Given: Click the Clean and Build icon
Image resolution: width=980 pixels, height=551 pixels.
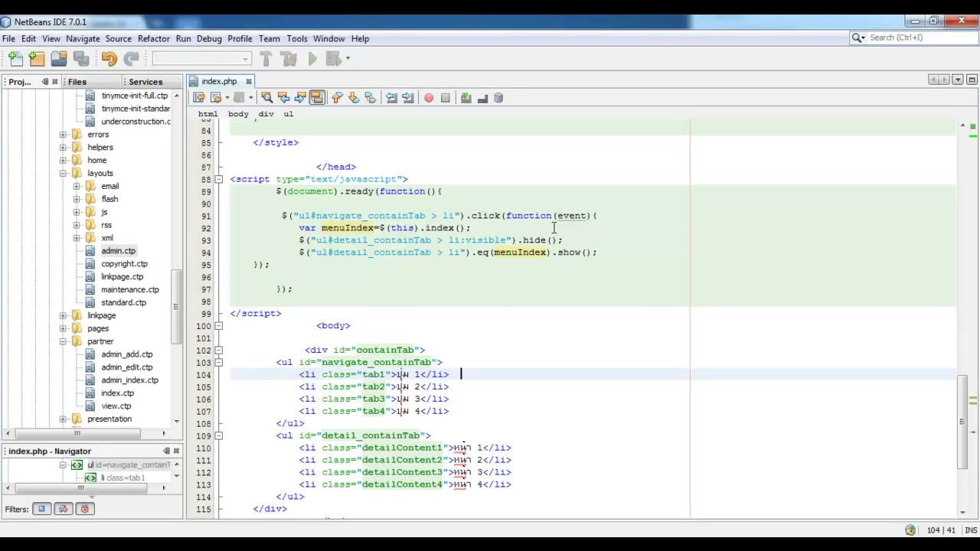Looking at the screenshot, I should [289, 59].
